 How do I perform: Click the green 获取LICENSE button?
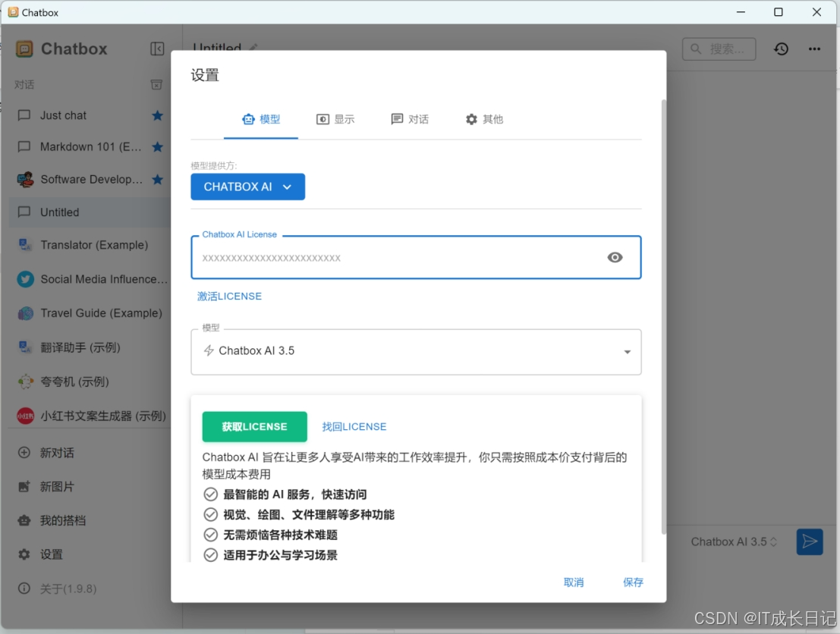[x=254, y=427]
